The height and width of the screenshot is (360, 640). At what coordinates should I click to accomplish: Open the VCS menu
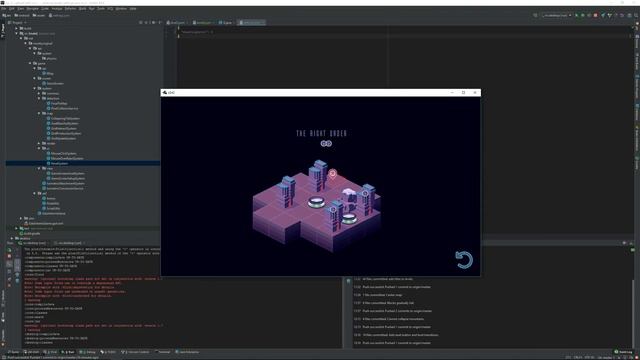(111, 9)
